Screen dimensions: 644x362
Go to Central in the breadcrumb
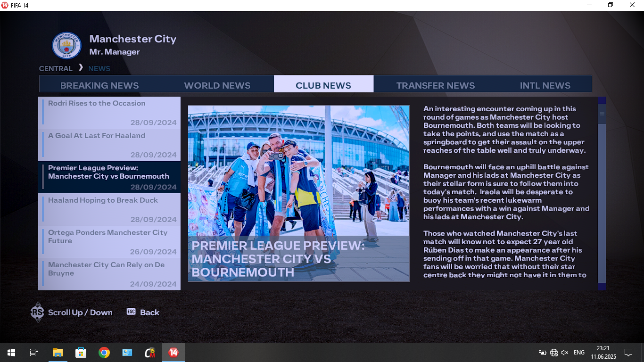(x=56, y=68)
